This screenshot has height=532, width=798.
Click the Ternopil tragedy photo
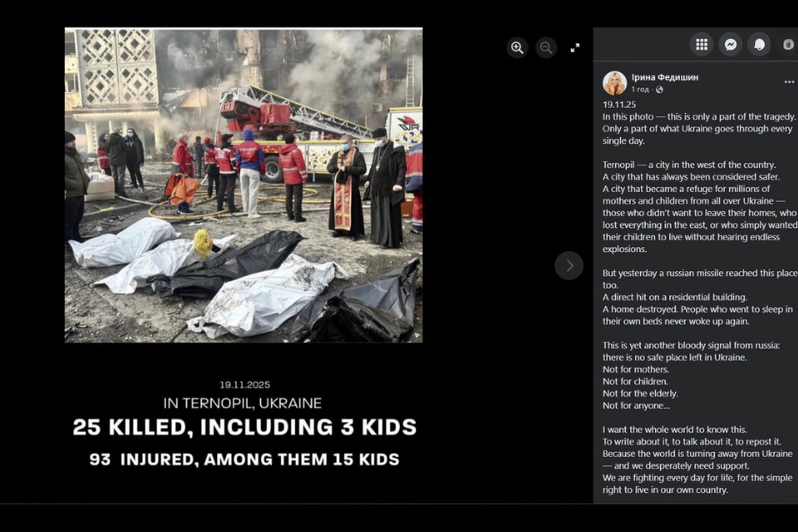[244, 185]
